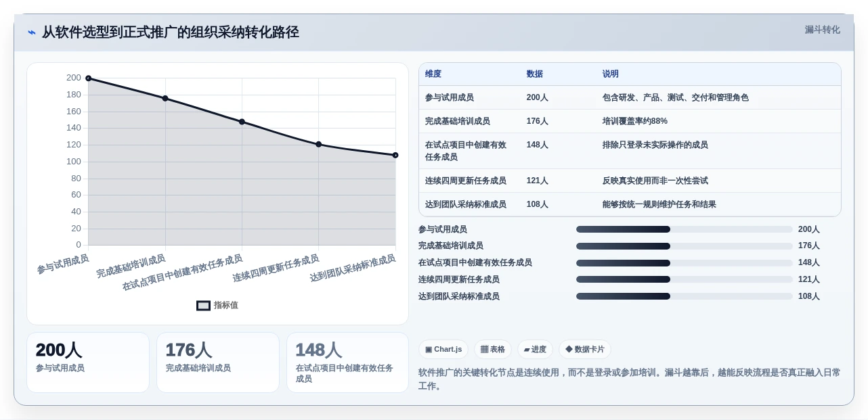The image size is (868, 420).
Task: Select chart point for 在试点项目中创建有效任务成员
Action: coord(242,122)
